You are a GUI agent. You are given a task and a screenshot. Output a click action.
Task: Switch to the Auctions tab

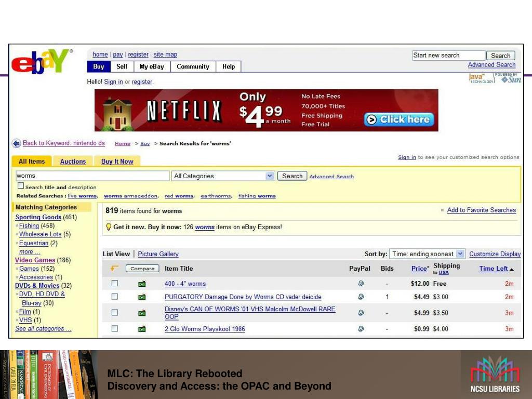point(73,162)
